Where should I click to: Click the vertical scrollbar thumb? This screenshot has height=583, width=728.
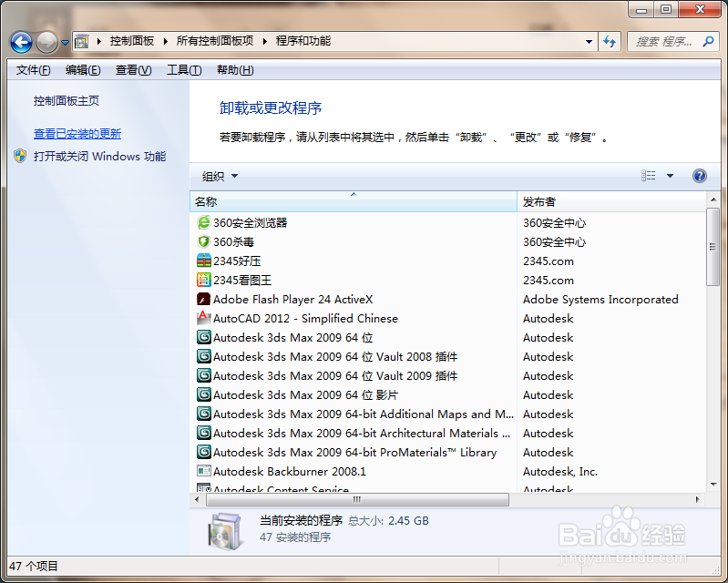(x=713, y=247)
